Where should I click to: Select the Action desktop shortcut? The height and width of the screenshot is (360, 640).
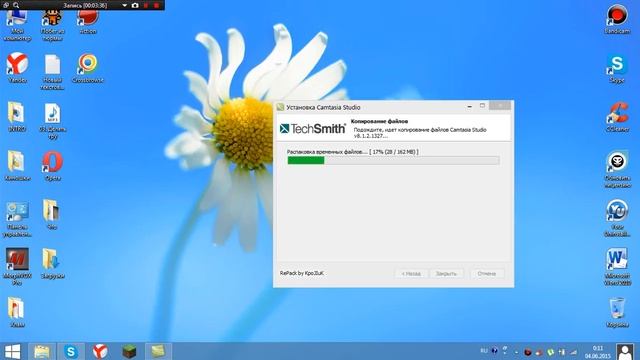tap(88, 22)
